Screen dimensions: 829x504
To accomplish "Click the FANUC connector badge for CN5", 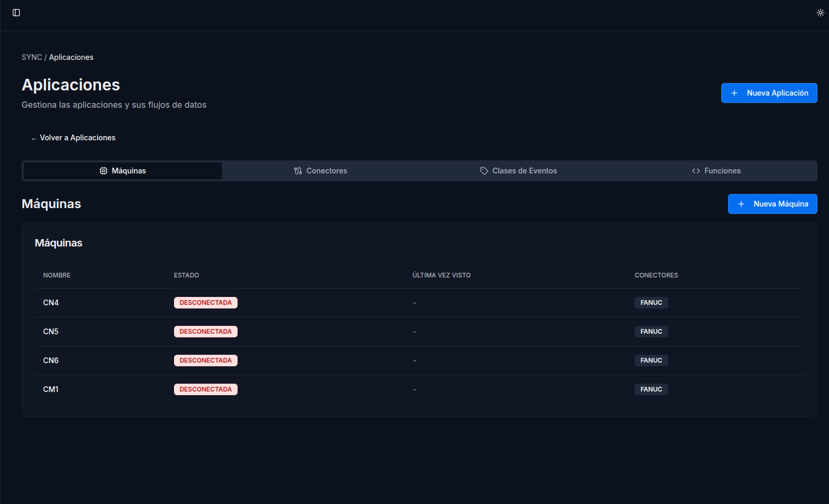I will click(651, 332).
